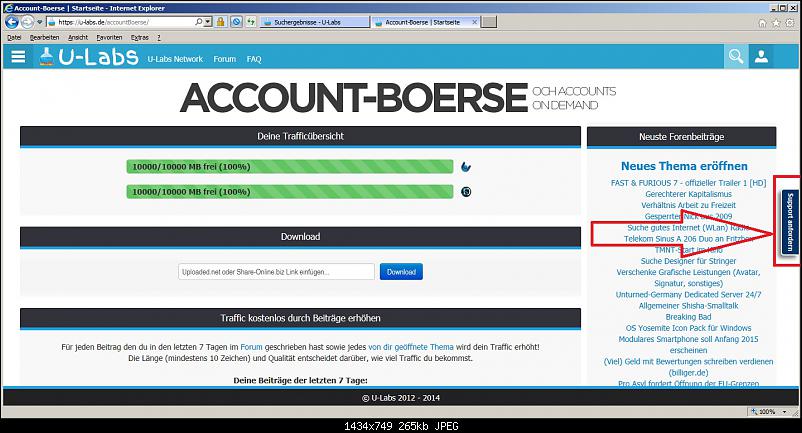
Task: Click the Forum link in traffic text
Action: [251, 347]
